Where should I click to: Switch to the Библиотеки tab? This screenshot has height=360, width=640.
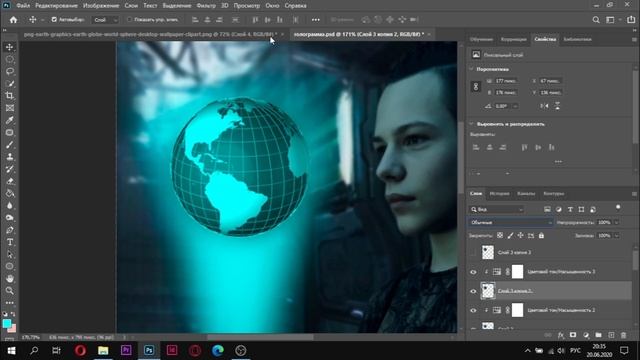pyautogui.click(x=577, y=39)
